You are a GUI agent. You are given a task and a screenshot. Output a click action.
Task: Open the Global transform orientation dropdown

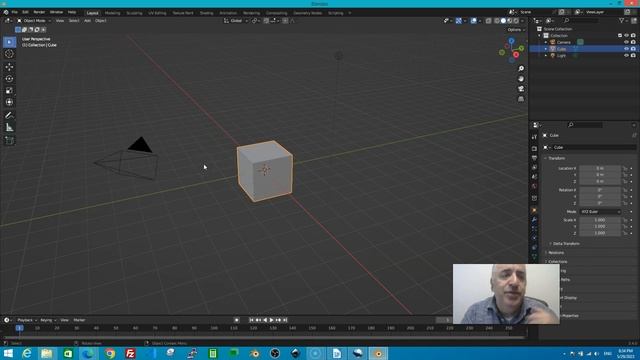(236, 21)
